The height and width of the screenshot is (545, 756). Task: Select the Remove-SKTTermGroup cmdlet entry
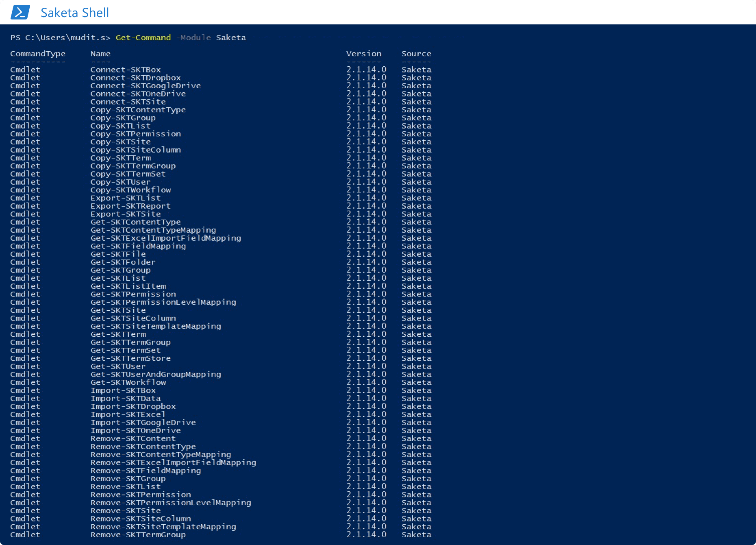(139, 534)
